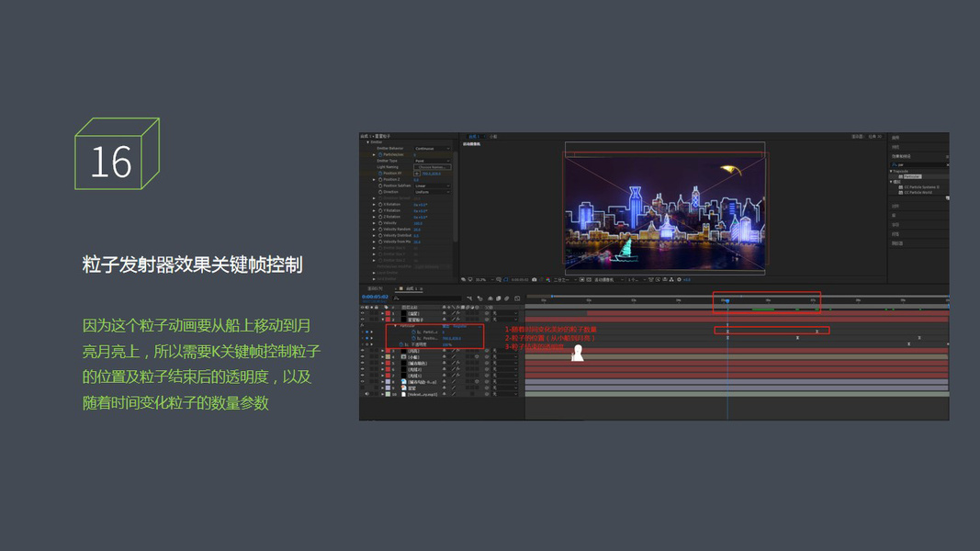Image resolution: width=980 pixels, height=551 pixels.
Task: Click the snapshot camera icon in viewer
Action: pyautogui.click(x=535, y=279)
